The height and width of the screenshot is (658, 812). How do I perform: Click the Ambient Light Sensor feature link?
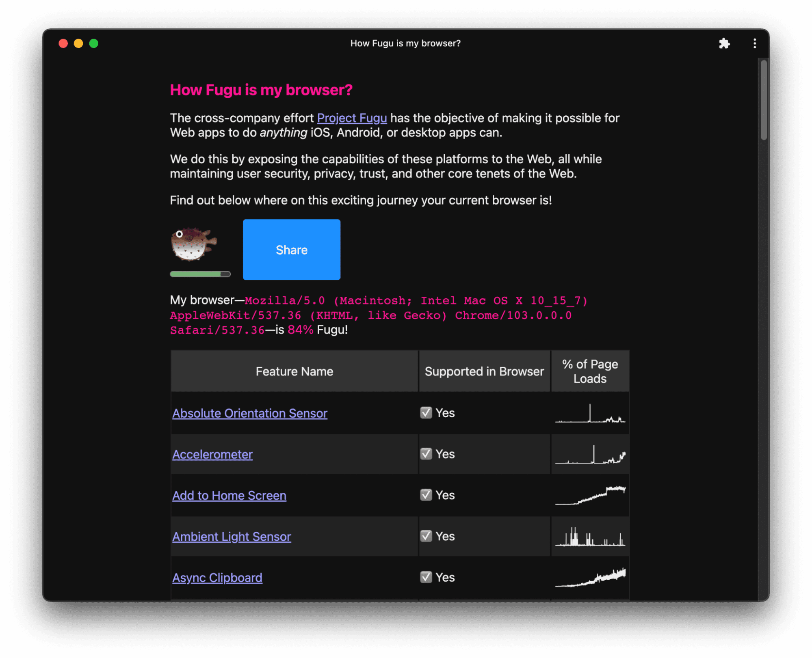point(230,536)
